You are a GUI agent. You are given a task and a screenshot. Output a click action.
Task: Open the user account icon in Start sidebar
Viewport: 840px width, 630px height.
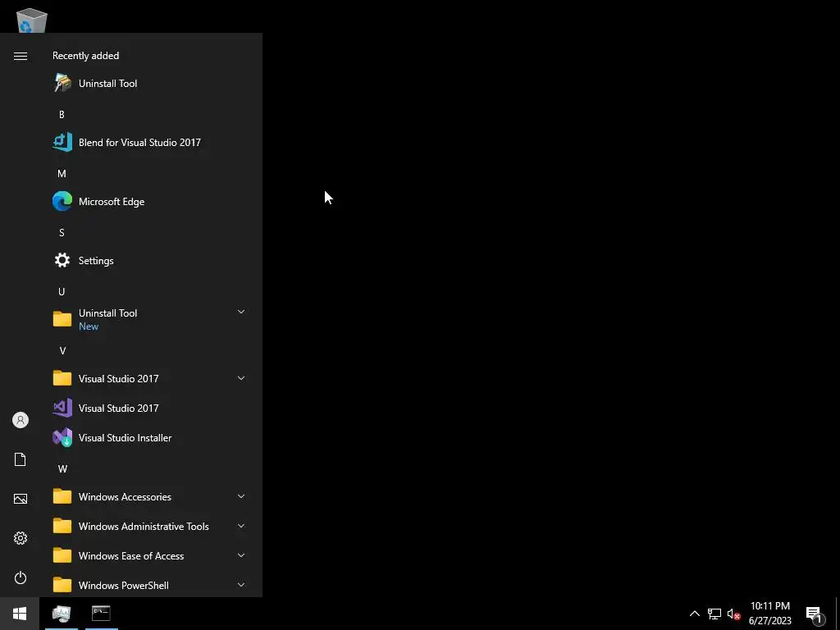[x=21, y=420]
